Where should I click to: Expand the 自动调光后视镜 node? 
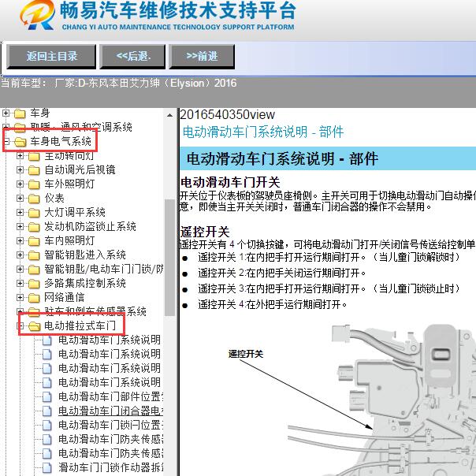tap(20, 169)
